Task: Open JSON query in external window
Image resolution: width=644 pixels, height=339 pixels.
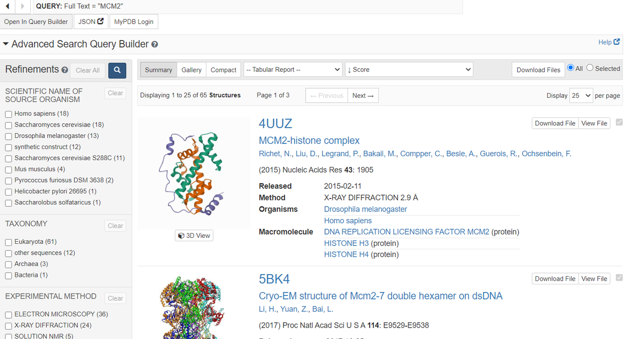Action: tap(91, 22)
